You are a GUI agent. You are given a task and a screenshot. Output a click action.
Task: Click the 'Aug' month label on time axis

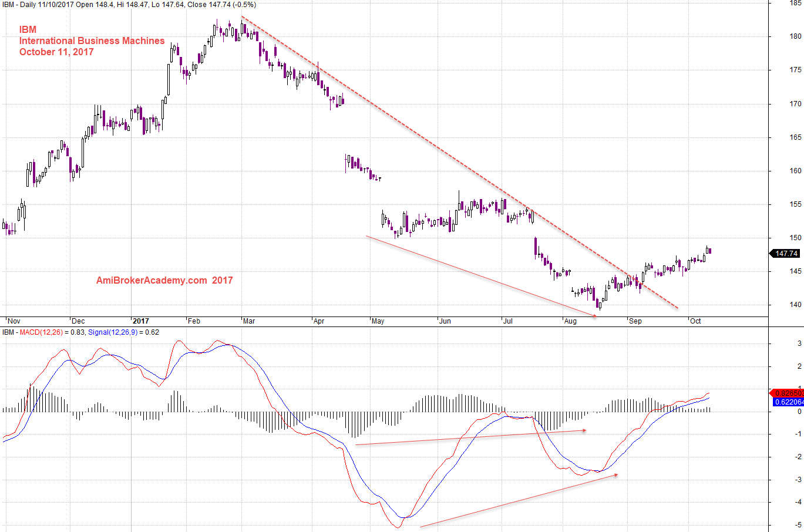(x=570, y=321)
